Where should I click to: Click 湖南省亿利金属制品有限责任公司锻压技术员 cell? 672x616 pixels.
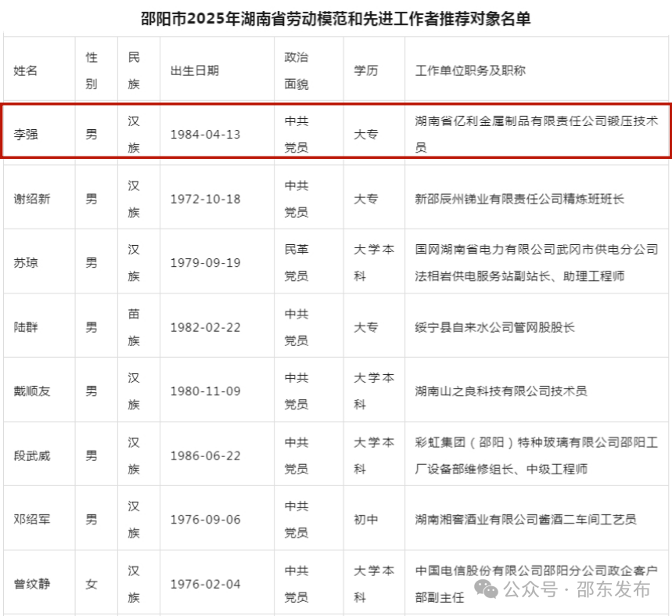(x=537, y=134)
